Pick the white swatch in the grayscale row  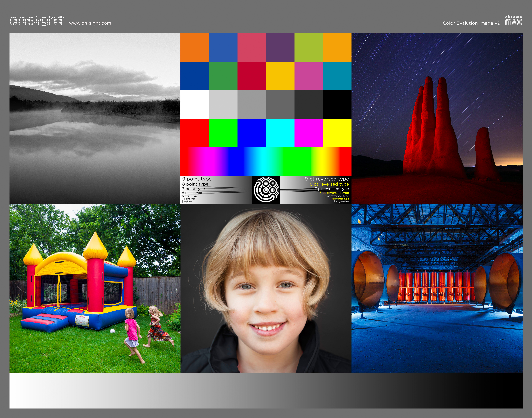(x=195, y=104)
